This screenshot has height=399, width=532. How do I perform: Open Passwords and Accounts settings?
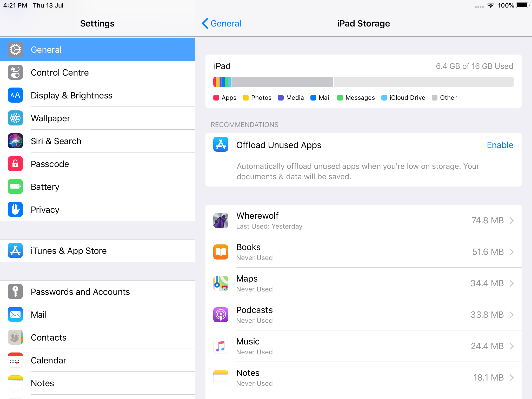pos(97,292)
